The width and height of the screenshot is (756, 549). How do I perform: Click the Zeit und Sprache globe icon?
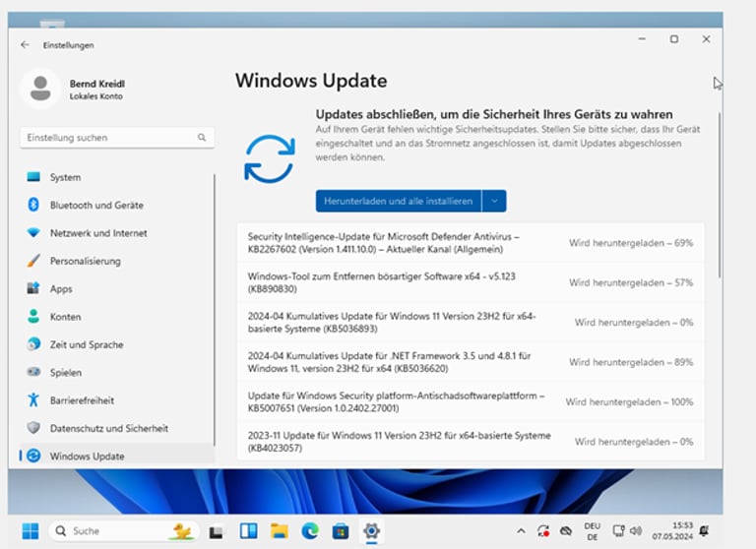pos(33,344)
